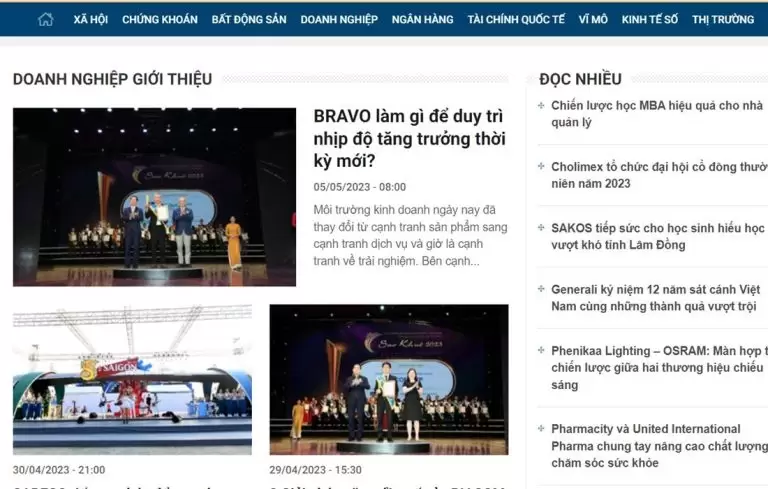Select the timestamp 29/04/2023 - 15:30
This screenshot has height=489, width=768.
315,470
